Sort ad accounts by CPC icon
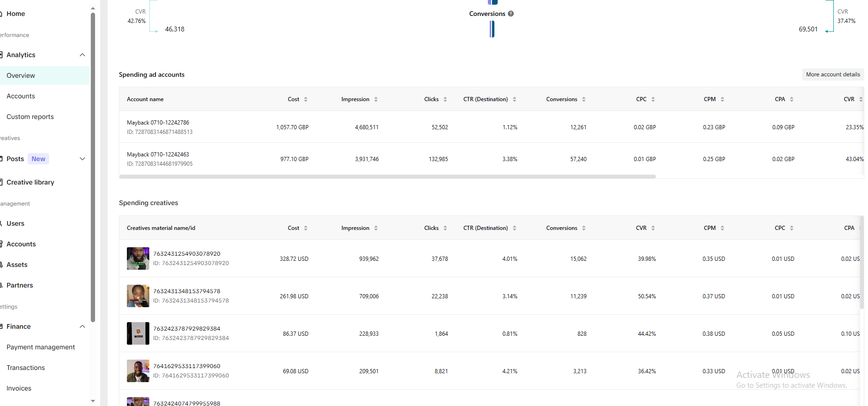The width and height of the screenshot is (868, 406). 653,99
